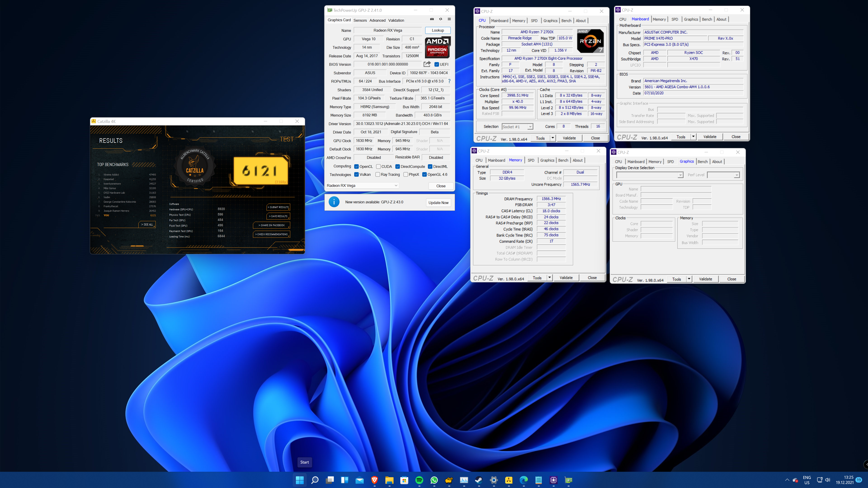
Task: Click Update Now for GPU-Z 2.43.0
Action: click(x=438, y=202)
